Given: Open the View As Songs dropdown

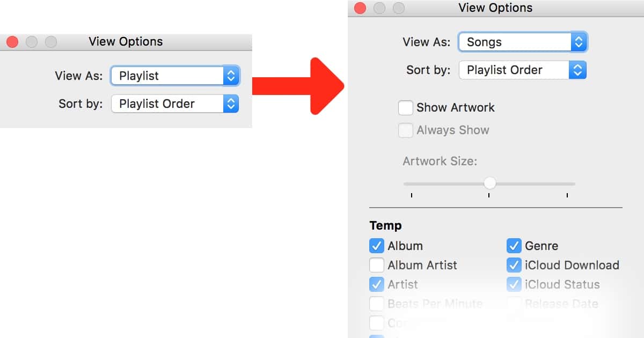Looking at the screenshot, I should pos(523,42).
